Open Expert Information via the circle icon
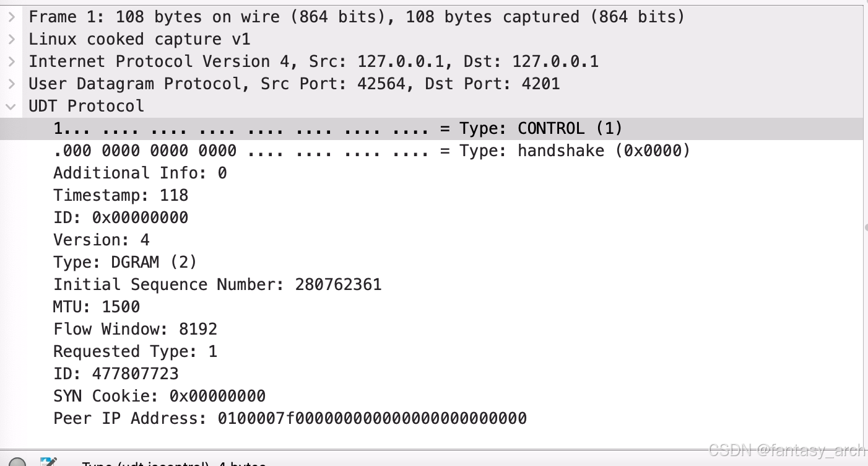This screenshot has height=466, width=868. point(17,464)
